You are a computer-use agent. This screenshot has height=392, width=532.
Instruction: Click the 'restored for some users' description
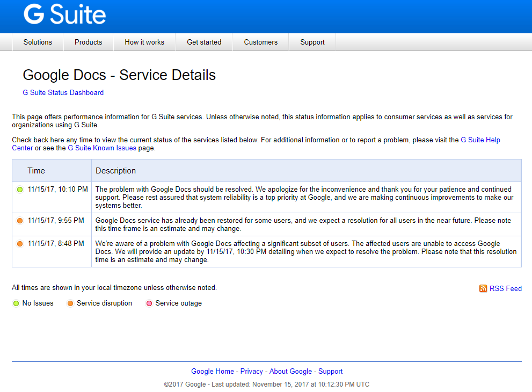pos(303,224)
